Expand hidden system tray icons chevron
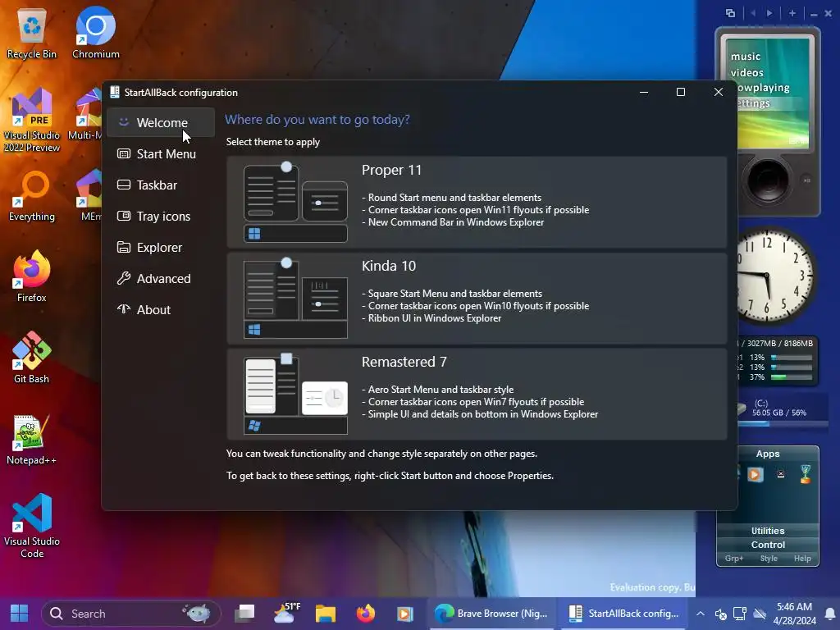This screenshot has height=630, width=840. (x=701, y=614)
